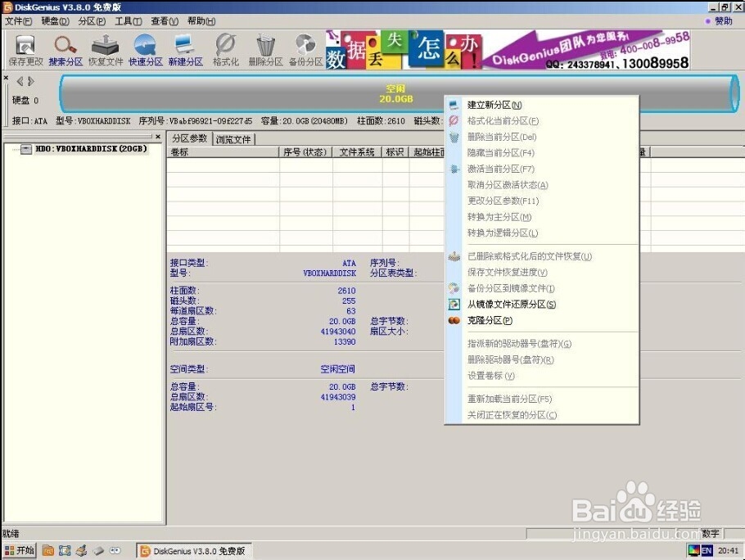Choose 保存文件恢复进度(V) entry
The height and width of the screenshot is (560, 745).
pos(542,273)
